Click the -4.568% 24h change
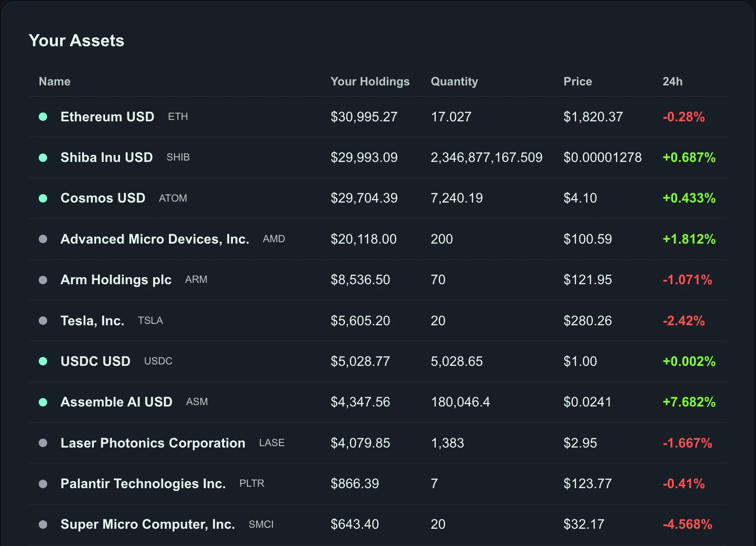 point(687,525)
